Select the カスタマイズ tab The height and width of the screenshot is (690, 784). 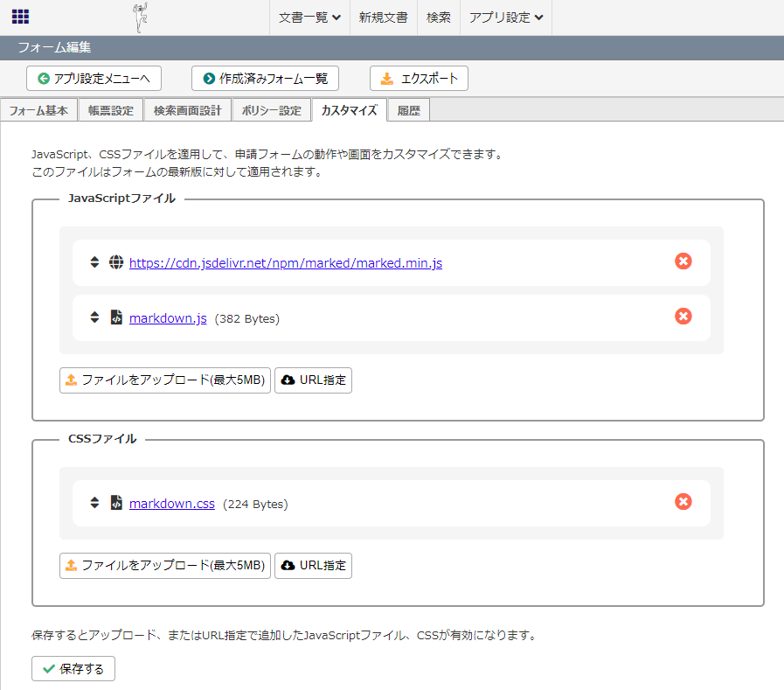[x=349, y=110]
